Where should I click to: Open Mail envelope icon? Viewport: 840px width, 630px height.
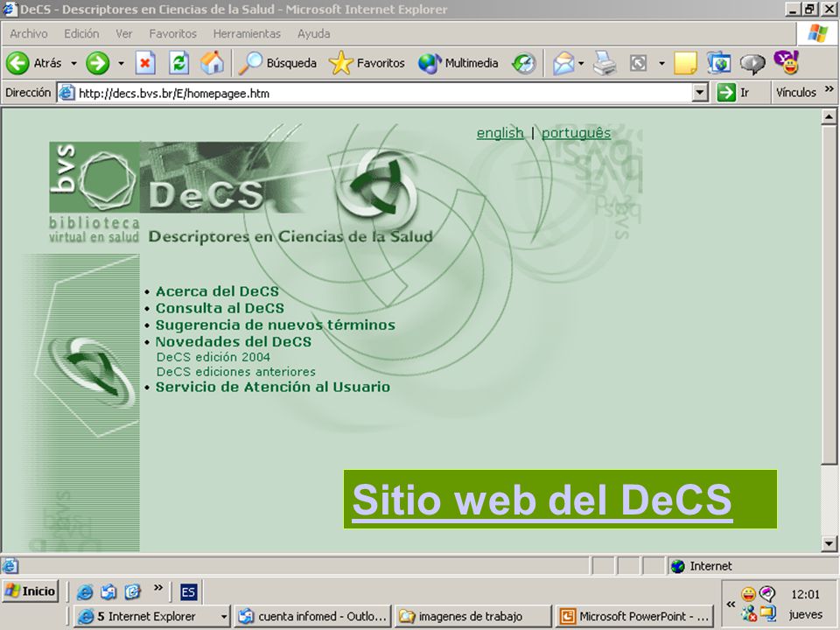[563, 63]
